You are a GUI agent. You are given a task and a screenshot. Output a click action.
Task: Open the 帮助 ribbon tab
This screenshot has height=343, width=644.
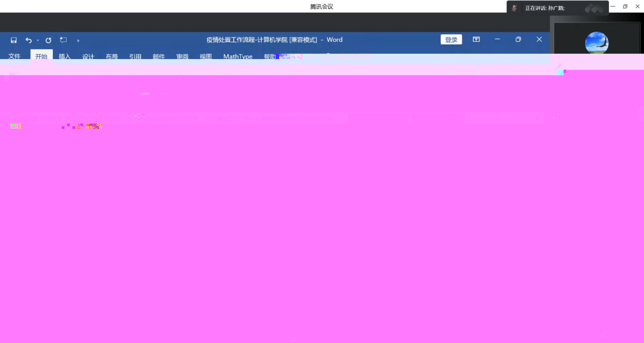(x=270, y=56)
